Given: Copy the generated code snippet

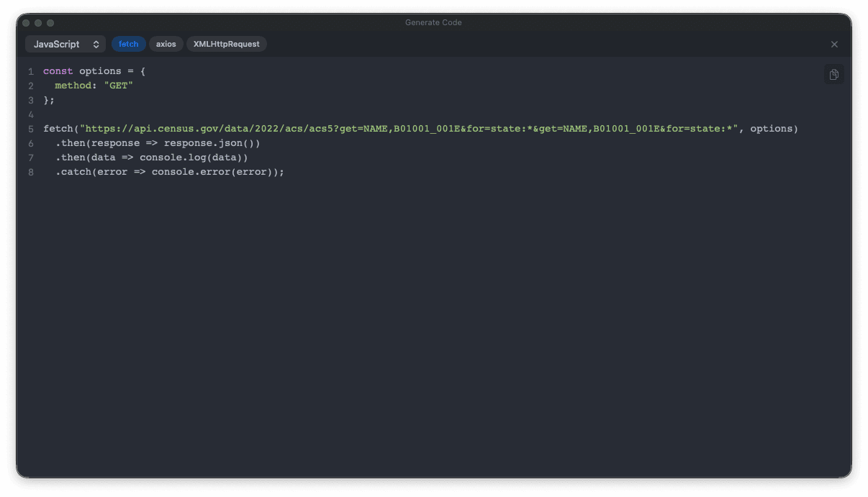Looking at the screenshot, I should pyautogui.click(x=833, y=73).
